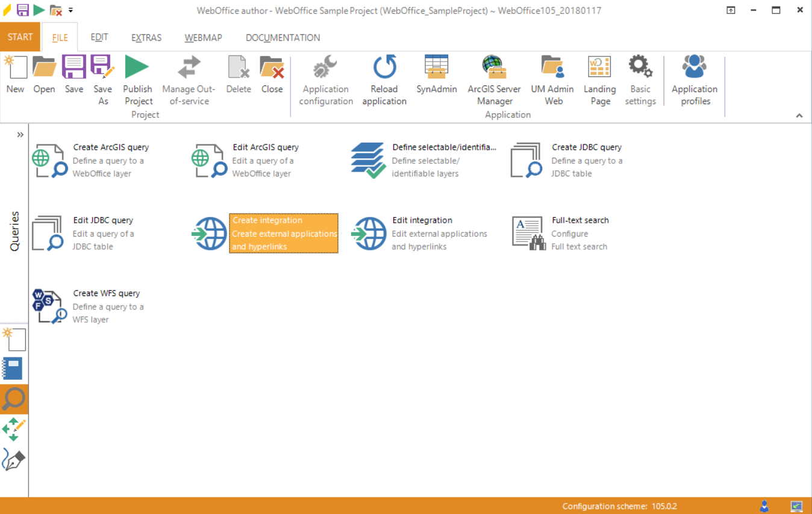The width and height of the screenshot is (812, 514).
Task: Select the Queries magnifier icon in the sidebar
Action: point(14,399)
